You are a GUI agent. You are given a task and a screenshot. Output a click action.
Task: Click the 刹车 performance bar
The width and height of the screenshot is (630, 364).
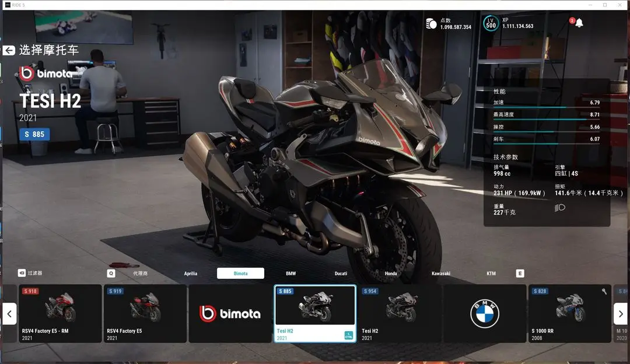tap(547, 144)
